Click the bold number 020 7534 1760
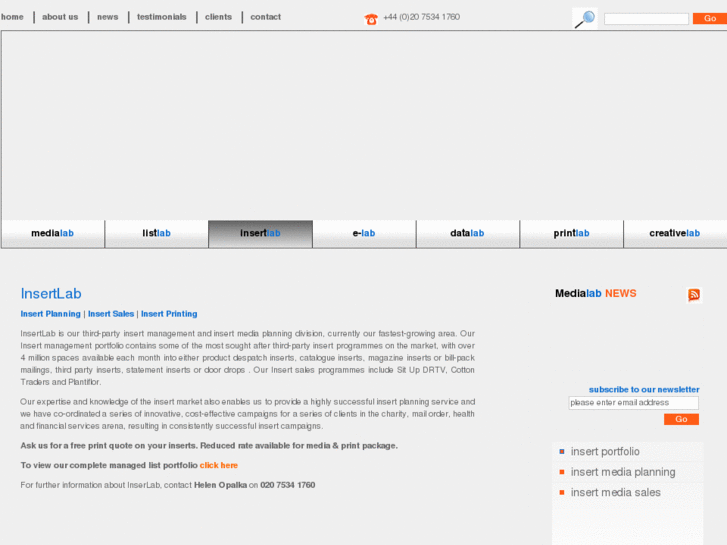 [x=287, y=485]
